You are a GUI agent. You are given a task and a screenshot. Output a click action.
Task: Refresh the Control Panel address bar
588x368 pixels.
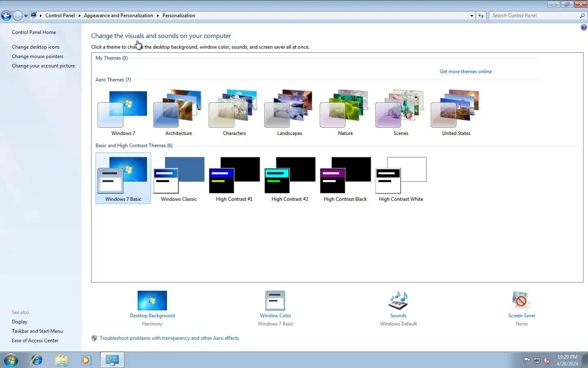pyautogui.click(x=481, y=16)
